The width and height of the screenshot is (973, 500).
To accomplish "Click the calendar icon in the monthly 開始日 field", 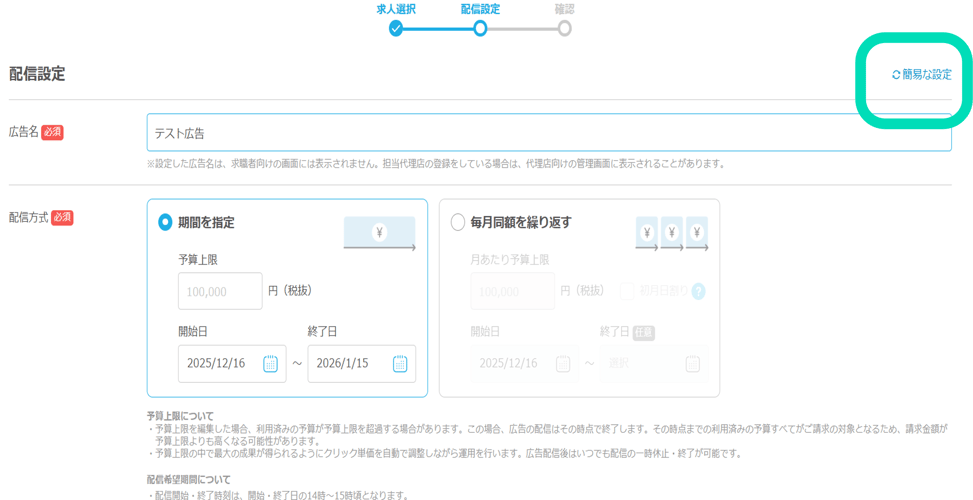I will point(563,364).
